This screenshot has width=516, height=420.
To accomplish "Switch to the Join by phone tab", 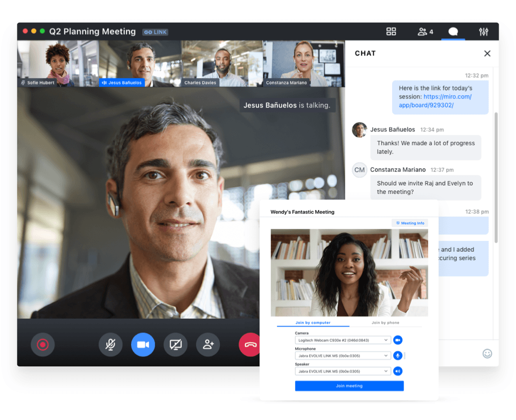I will [385, 323].
